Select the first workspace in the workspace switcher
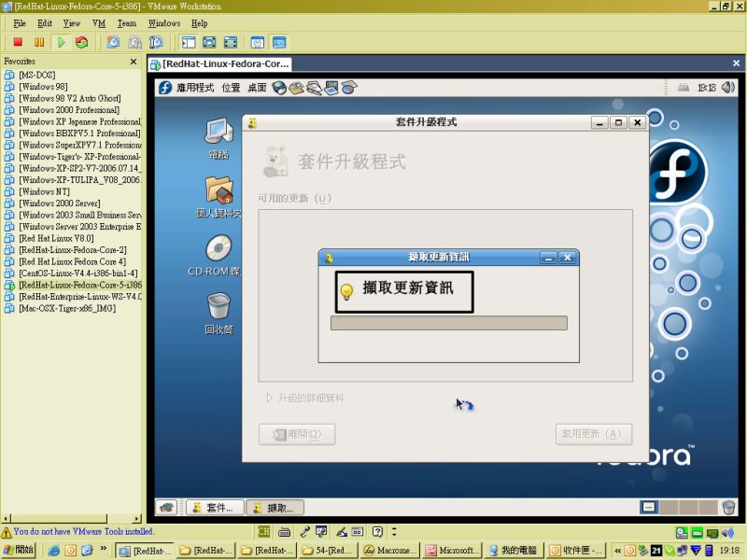 pyautogui.click(x=648, y=507)
